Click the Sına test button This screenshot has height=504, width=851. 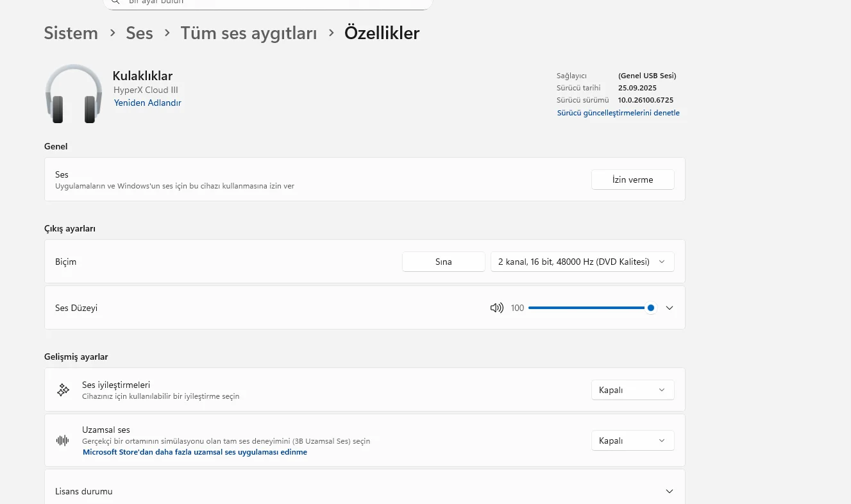[x=444, y=262]
